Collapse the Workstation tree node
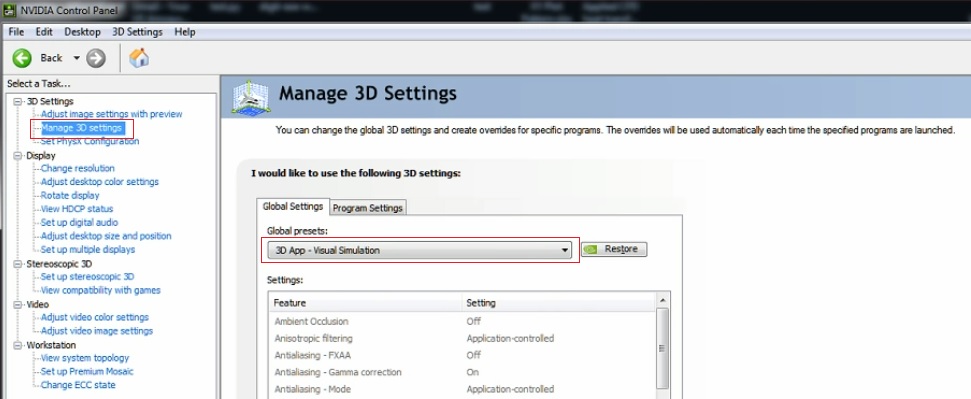The width and height of the screenshot is (971, 399). (17, 345)
